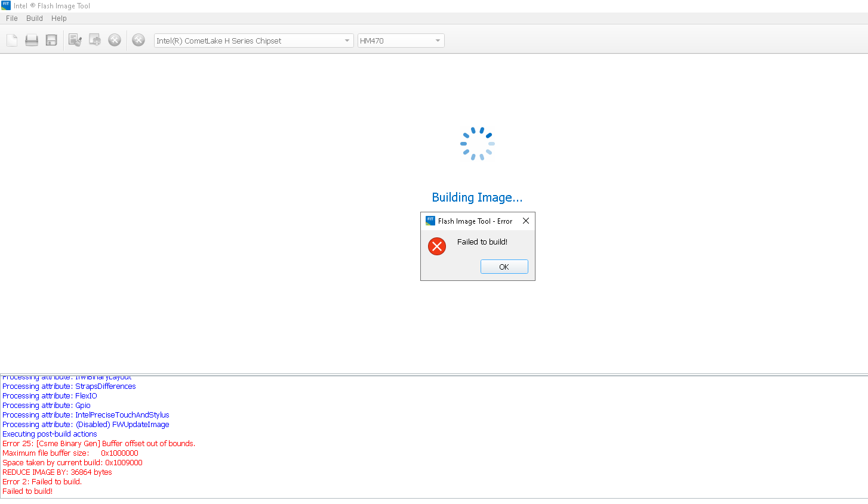Viewport: 868px width, 504px height.
Task: Click the blank page New file toolbar icon
Action: click(x=12, y=40)
